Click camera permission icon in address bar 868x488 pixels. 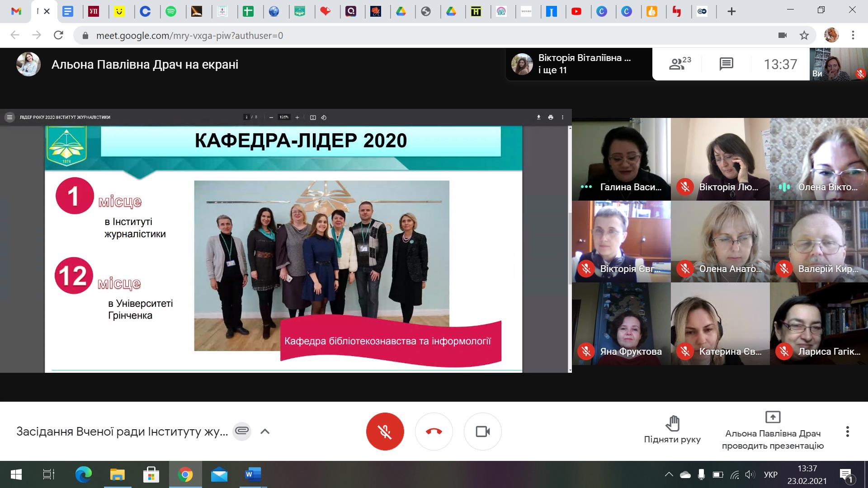pos(783,35)
